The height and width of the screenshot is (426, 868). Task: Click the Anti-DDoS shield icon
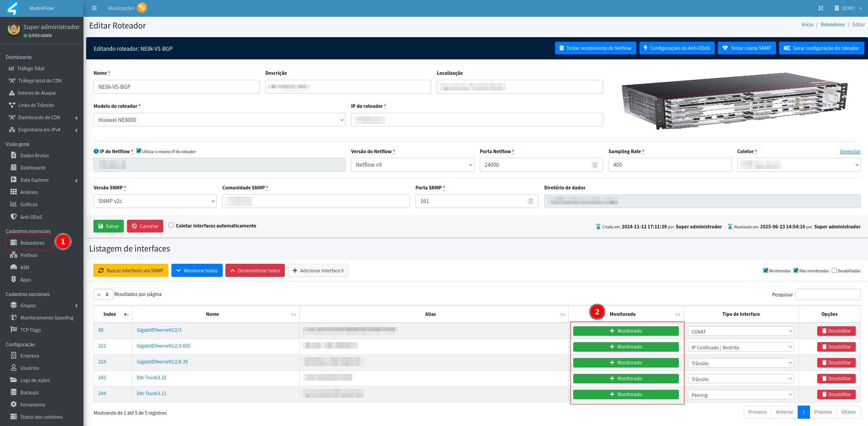tap(14, 217)
